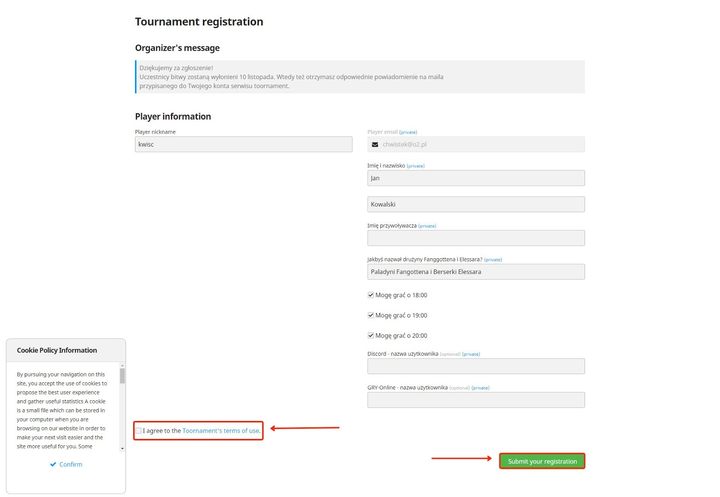Click the private tag beside Discord label
720x497 pixels.
471,353
